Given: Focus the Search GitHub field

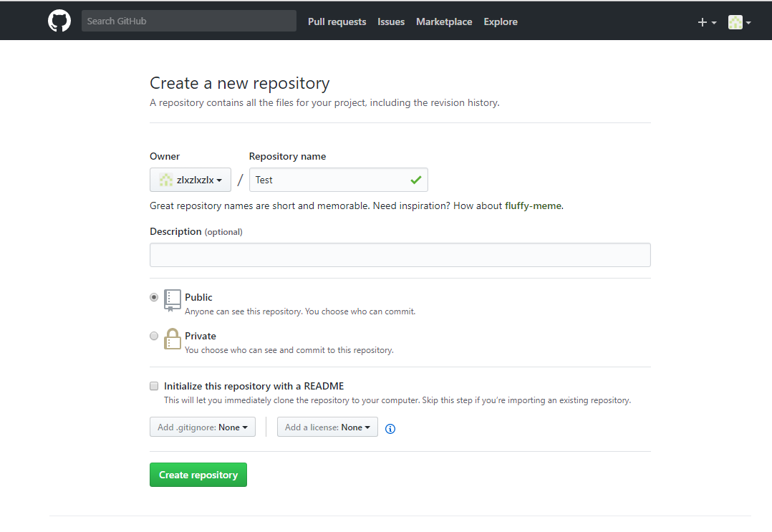Looking at the screenshot, I should pos(188,21).
